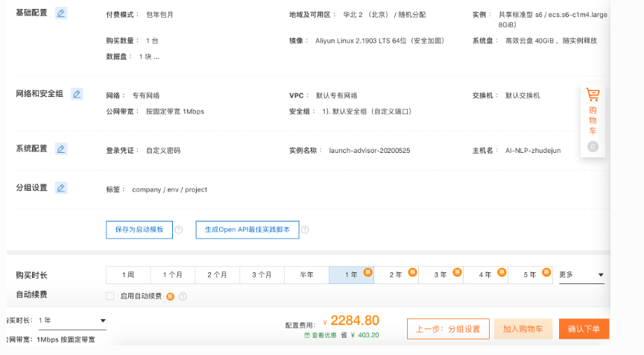
Task: Select 1 周 purchase duration
Action: point(128,275)
